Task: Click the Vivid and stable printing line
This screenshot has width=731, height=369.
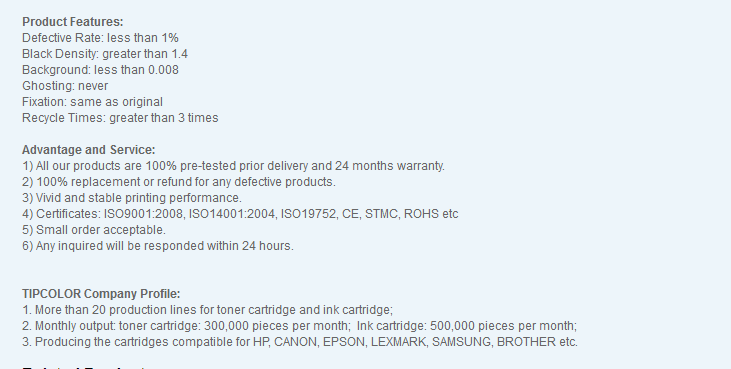Action: [x=132, y=198]
